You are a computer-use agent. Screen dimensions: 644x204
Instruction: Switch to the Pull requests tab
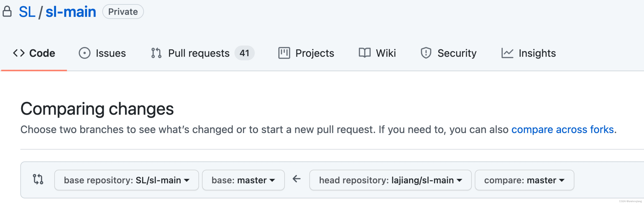coord(199,53)
